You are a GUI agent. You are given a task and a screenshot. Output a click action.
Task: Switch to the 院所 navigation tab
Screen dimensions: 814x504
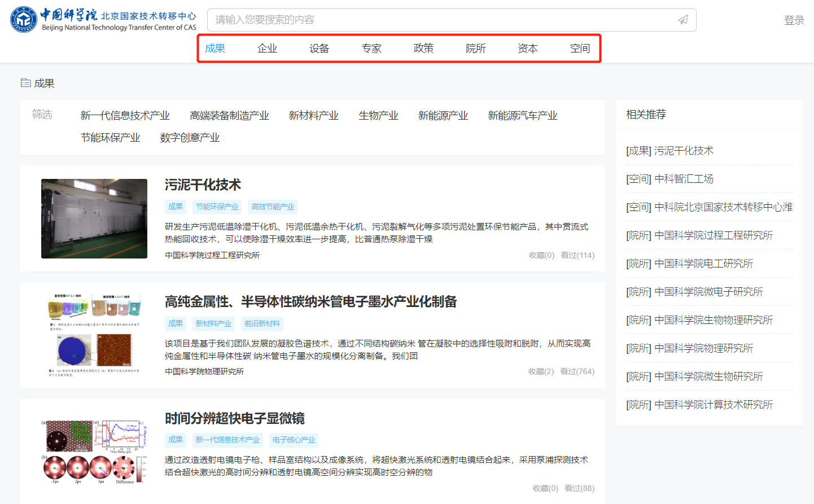476,49
